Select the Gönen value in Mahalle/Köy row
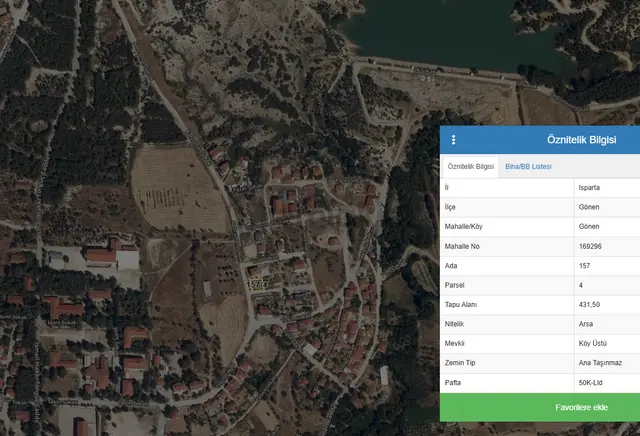Image resolution: width=640 pixels, height=436 pixels. 589,226
